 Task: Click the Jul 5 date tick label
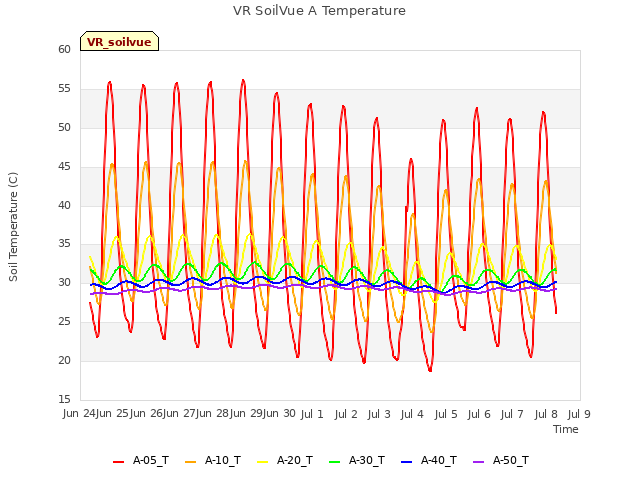446,414
